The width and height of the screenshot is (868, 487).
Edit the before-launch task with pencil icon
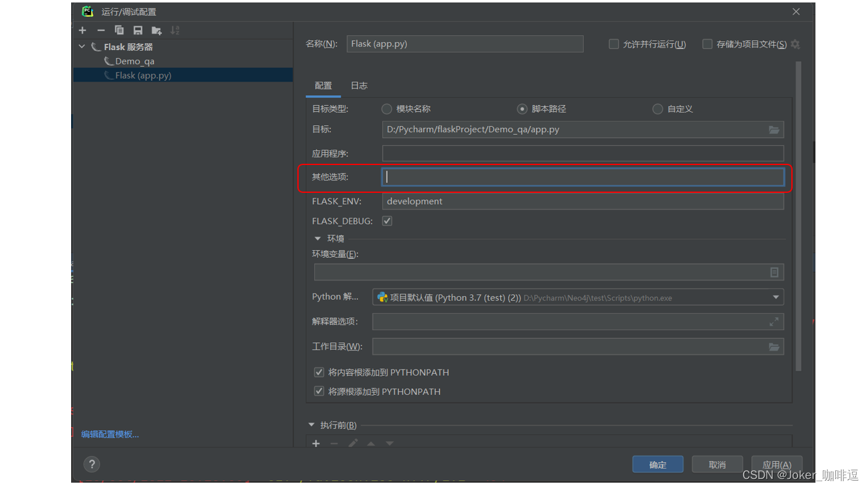click(x=352, y=444)
